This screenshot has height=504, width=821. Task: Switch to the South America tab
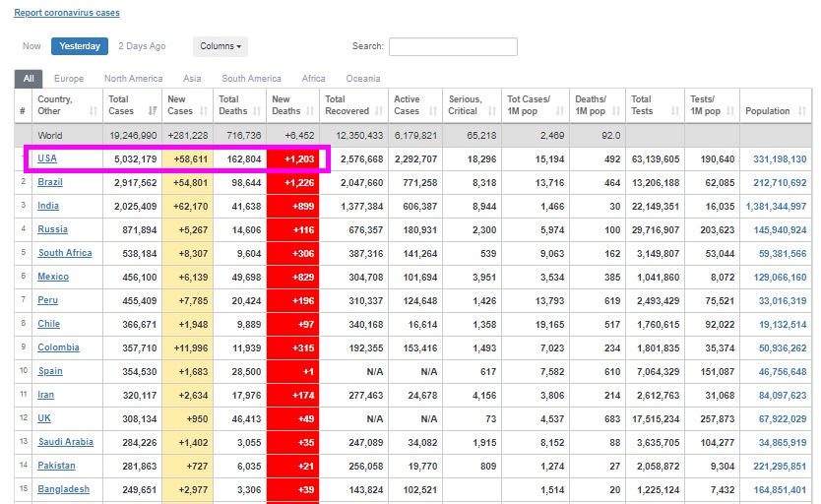251,79
